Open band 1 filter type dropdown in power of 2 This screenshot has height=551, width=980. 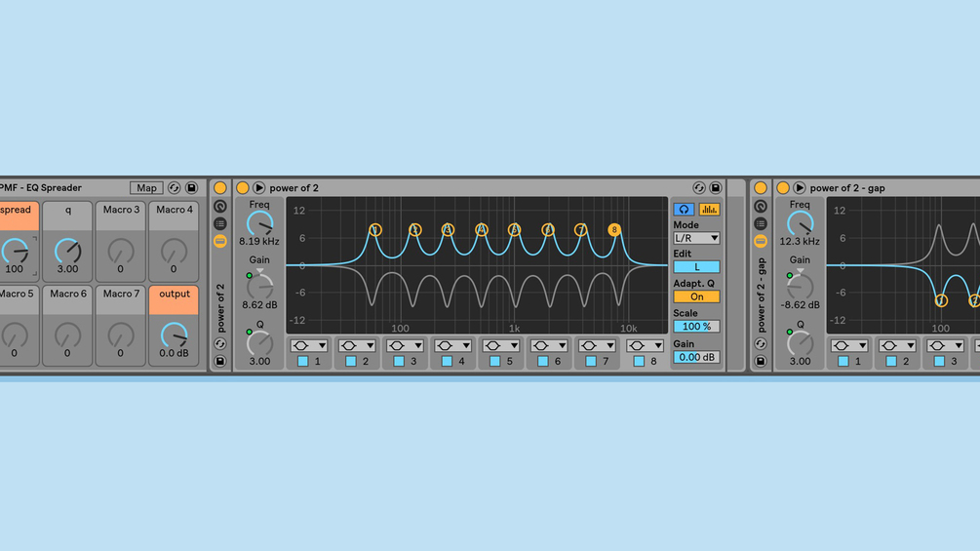[309, 345]
